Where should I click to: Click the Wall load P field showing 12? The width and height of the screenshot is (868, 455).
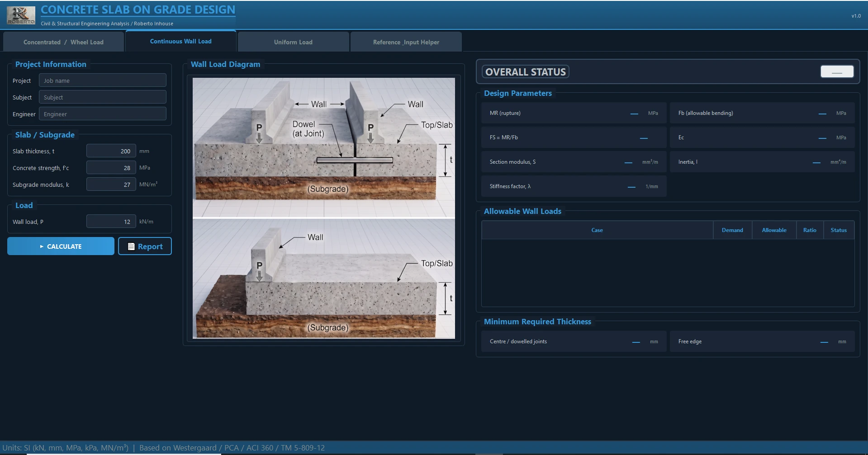[111, 222]
